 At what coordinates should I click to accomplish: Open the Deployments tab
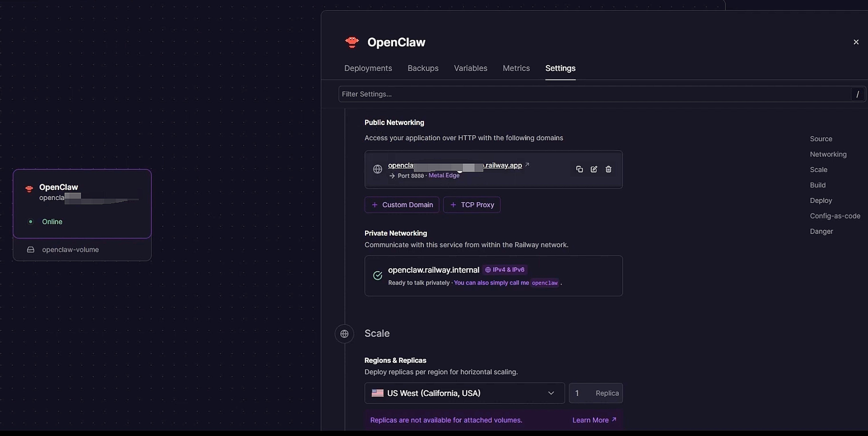pos(368,68)
